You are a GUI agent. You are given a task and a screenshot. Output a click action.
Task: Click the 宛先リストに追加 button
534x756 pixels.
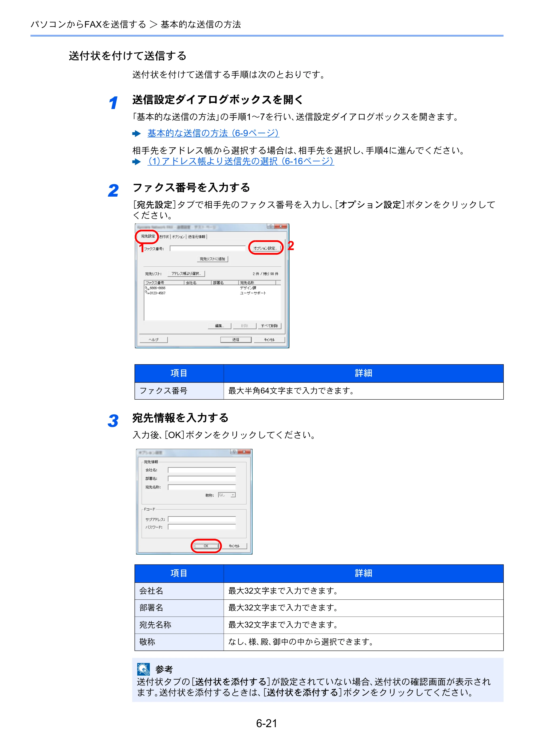pos(213,259)
